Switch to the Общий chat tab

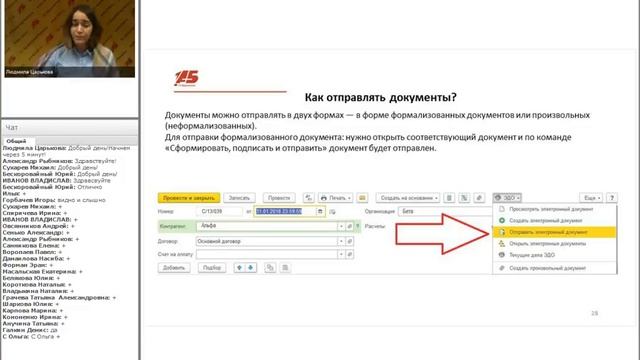coord(16,141)
